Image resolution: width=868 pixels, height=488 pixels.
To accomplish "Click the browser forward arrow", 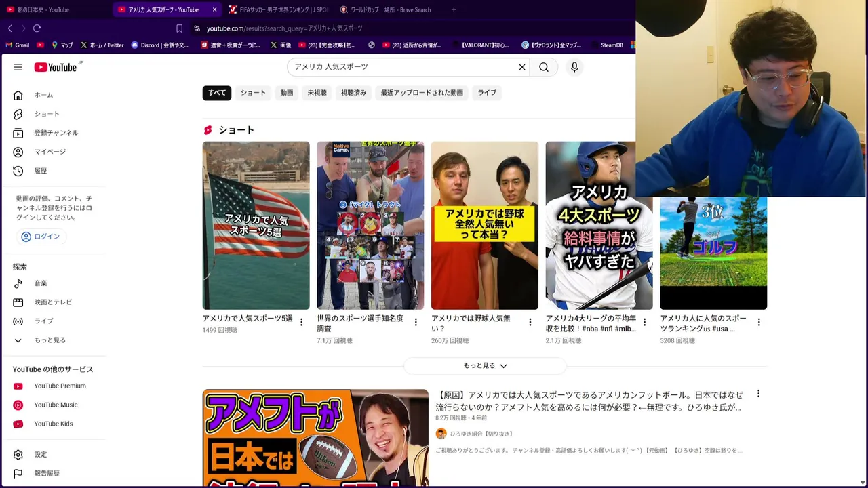I will click(23, 28).
